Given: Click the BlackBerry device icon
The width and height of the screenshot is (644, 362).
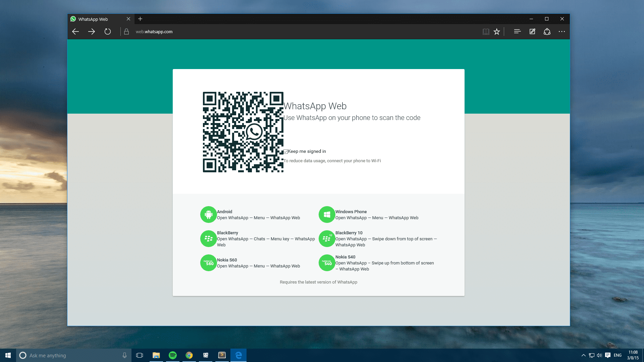Looking at the screenshot, I should click(208, 239).
